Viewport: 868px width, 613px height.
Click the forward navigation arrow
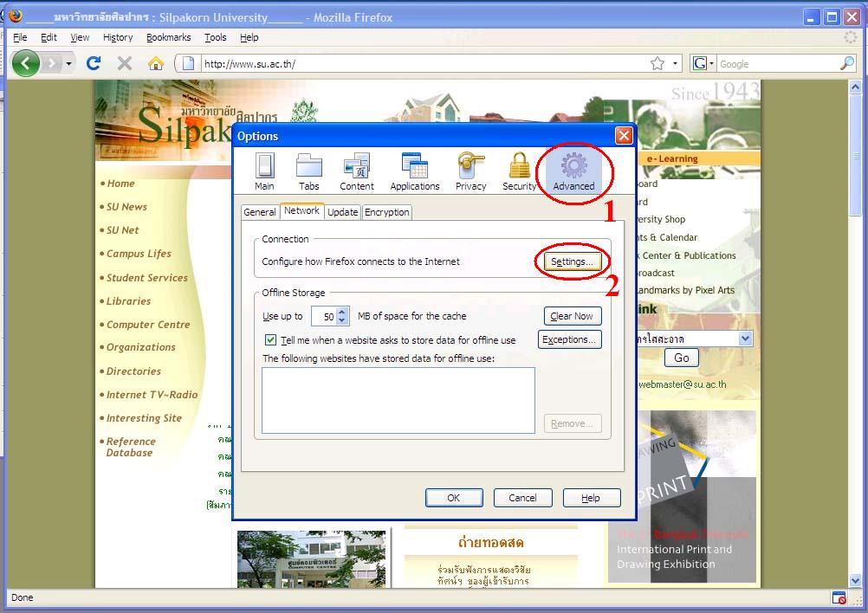[51, 63]
